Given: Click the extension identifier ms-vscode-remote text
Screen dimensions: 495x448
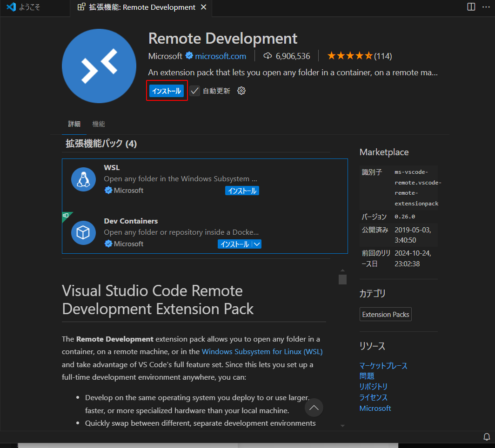Looking at the screenshot, I should click(x=417, y=188).
